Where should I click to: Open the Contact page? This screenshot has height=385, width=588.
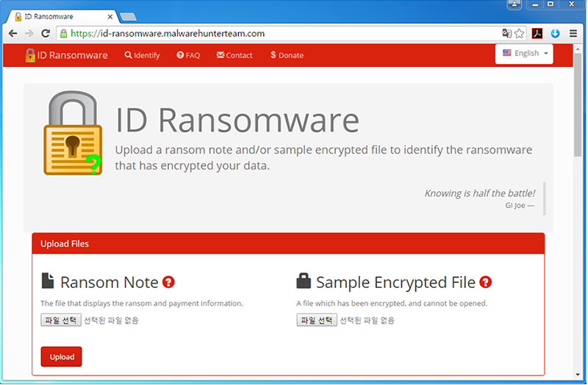[234, 55]
